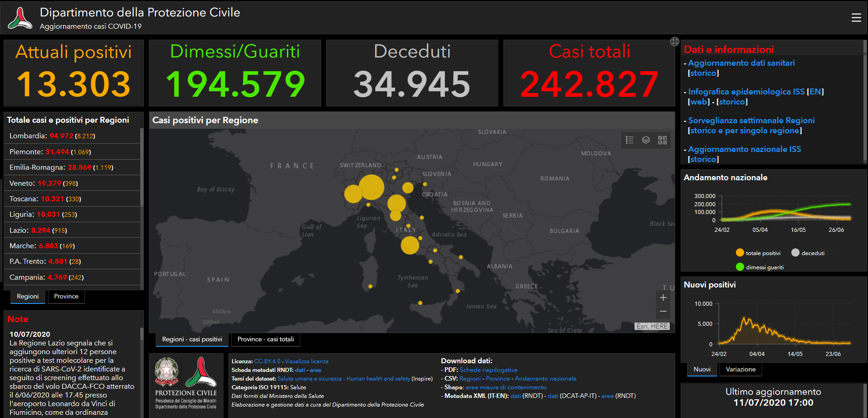The width and height of the screenshot is (868, 418).
Task: Toggle the dimessi guariti legend series
Action: 760,267
